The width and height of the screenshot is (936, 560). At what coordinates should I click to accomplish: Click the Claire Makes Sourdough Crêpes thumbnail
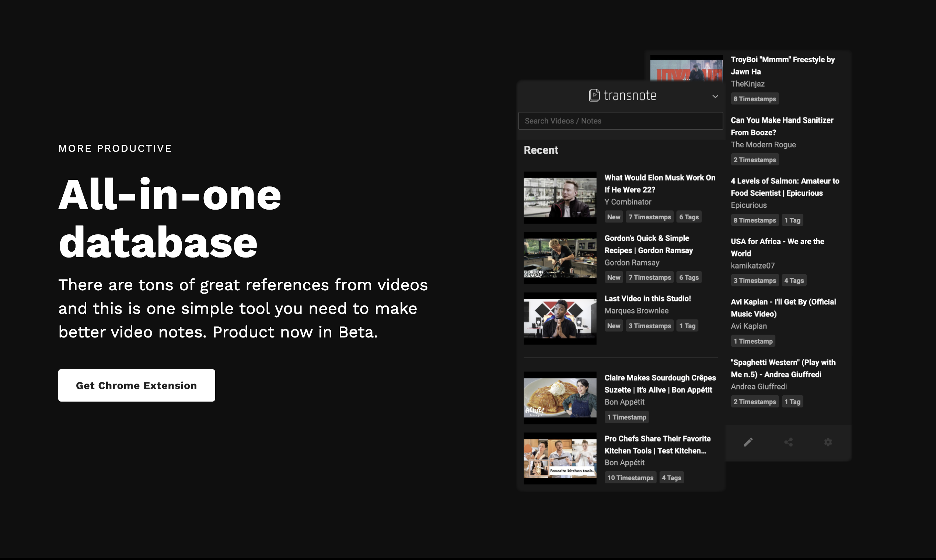560,397
